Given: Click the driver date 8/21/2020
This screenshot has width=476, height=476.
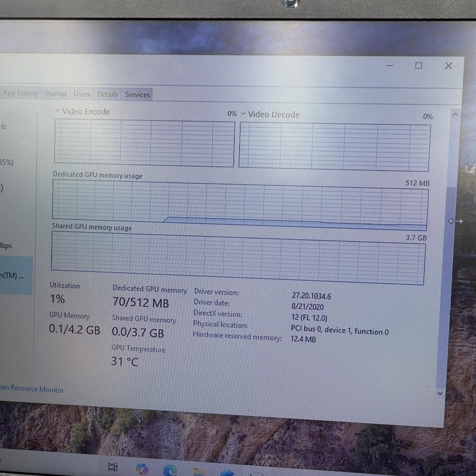Looking at the screenshot, I should pos(307,307).
